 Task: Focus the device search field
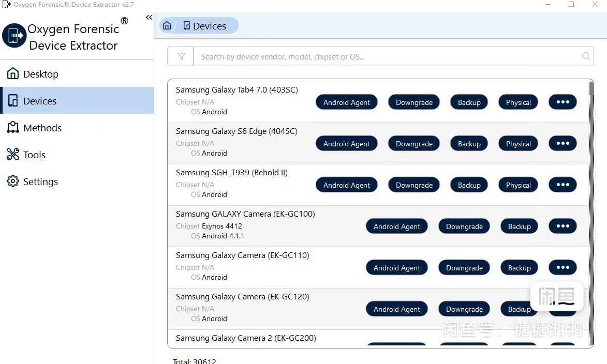click(x=387, y=56)
